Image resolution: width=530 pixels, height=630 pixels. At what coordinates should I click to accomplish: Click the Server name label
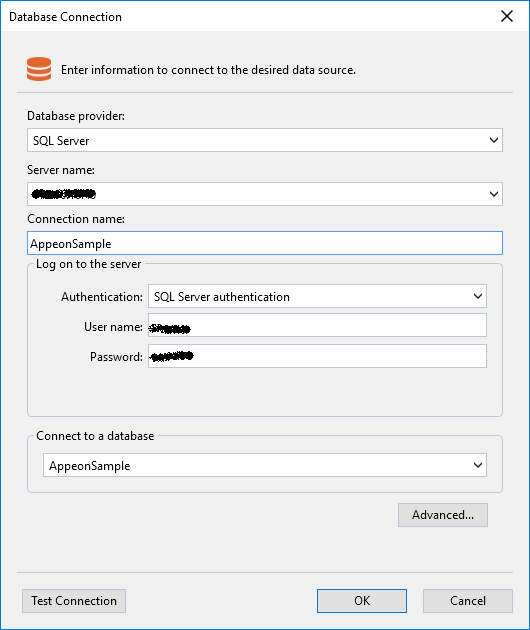[x=61, y=170]
